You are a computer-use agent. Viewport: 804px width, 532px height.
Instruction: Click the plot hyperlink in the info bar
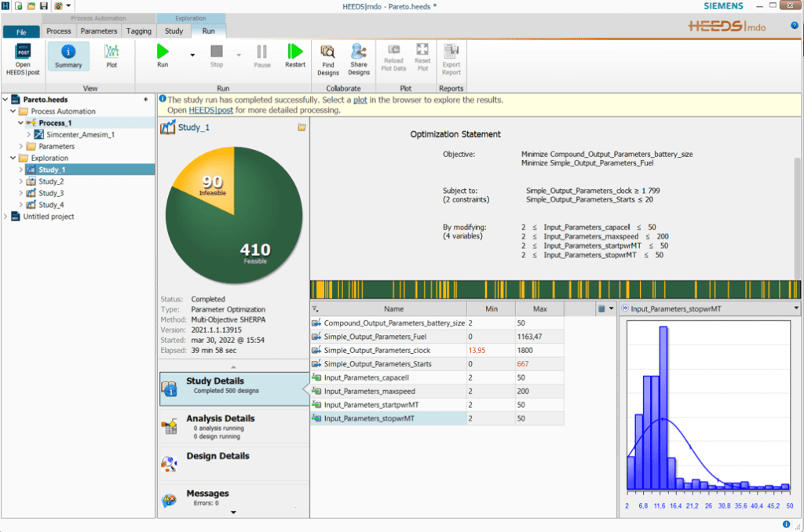click(360, 100)
